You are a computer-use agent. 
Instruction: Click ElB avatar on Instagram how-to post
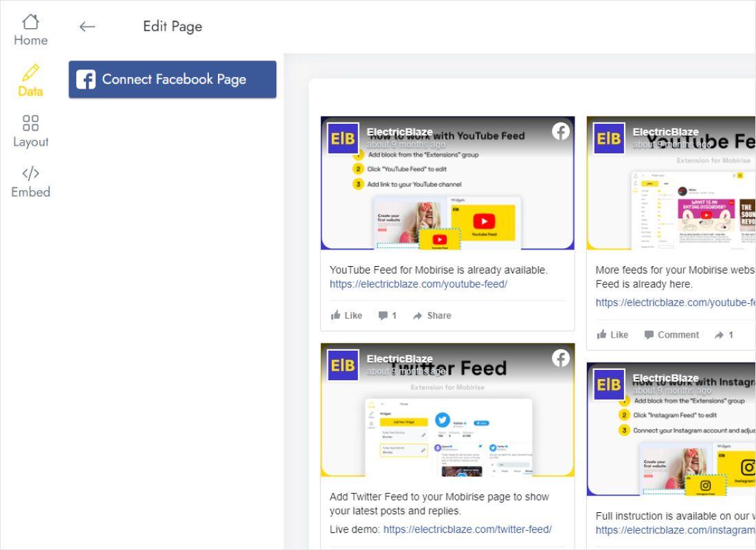[x=609, y=384]
